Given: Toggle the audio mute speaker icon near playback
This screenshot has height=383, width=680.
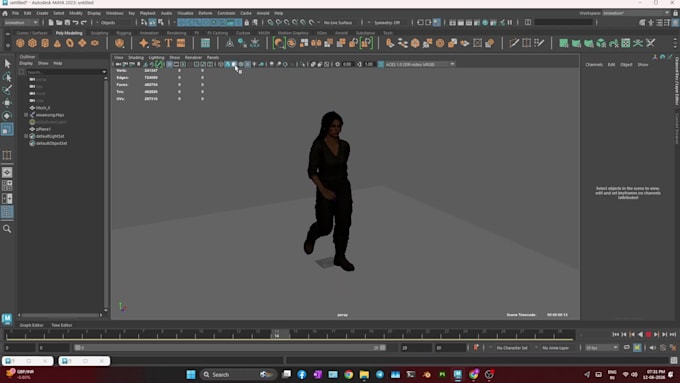Looking at the screenshot, I should [653, 348].
